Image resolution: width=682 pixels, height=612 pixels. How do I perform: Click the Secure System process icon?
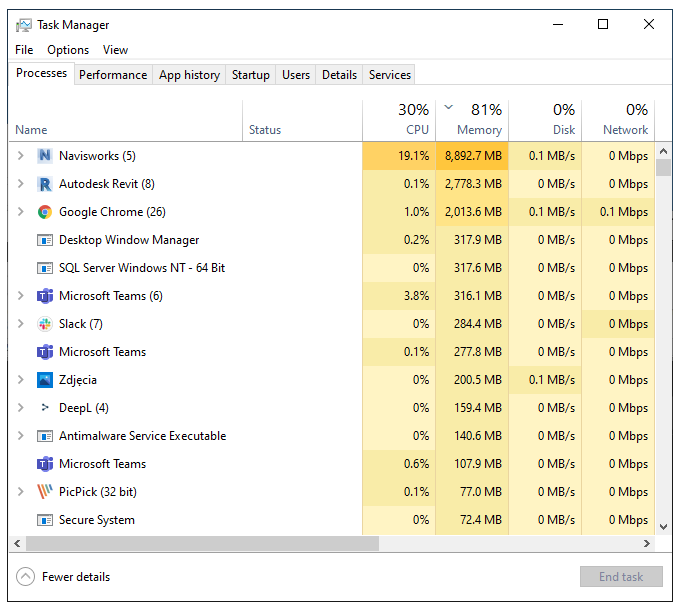click(45, 520)
